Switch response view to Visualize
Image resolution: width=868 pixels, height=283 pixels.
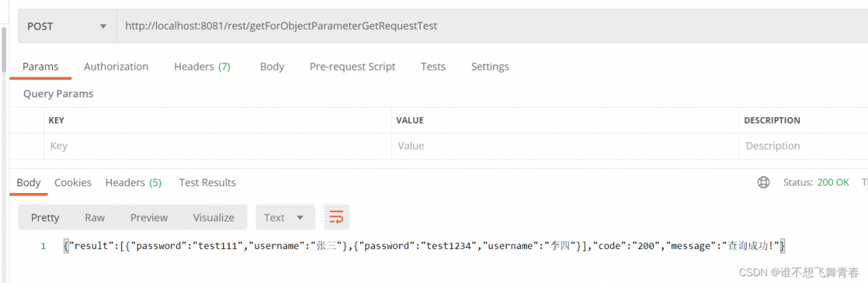[214, 217]
